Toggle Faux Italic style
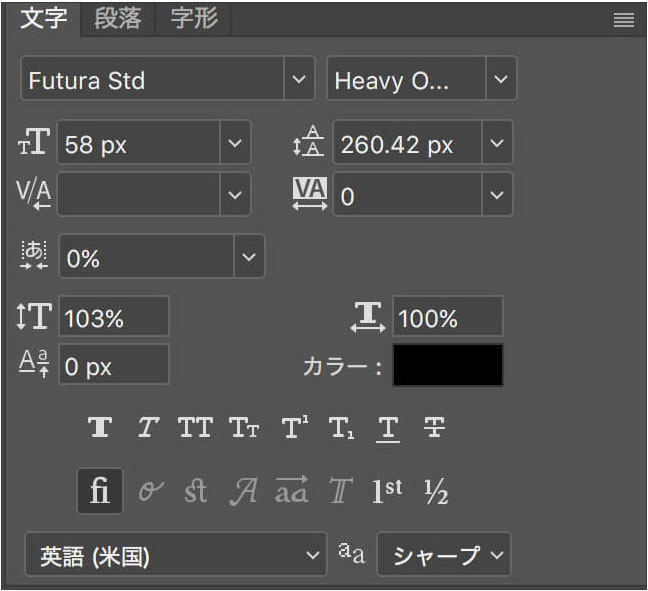The width and height of the screenshot is (648, 591). (148, 427)
